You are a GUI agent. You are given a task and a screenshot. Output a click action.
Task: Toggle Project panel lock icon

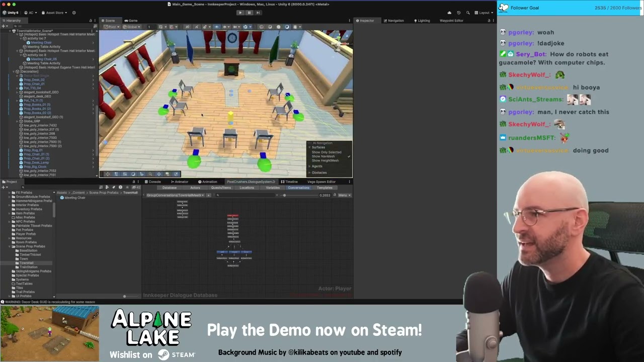134,182
